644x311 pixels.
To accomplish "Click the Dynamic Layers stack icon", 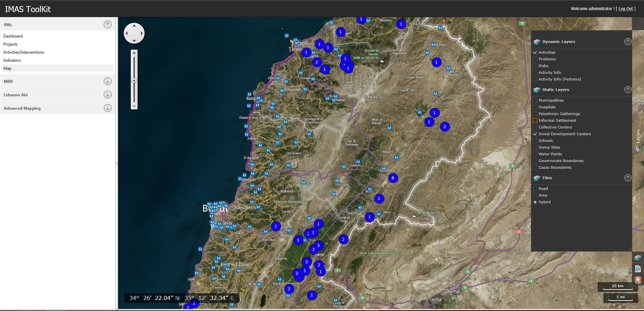I will coord(538,41).
